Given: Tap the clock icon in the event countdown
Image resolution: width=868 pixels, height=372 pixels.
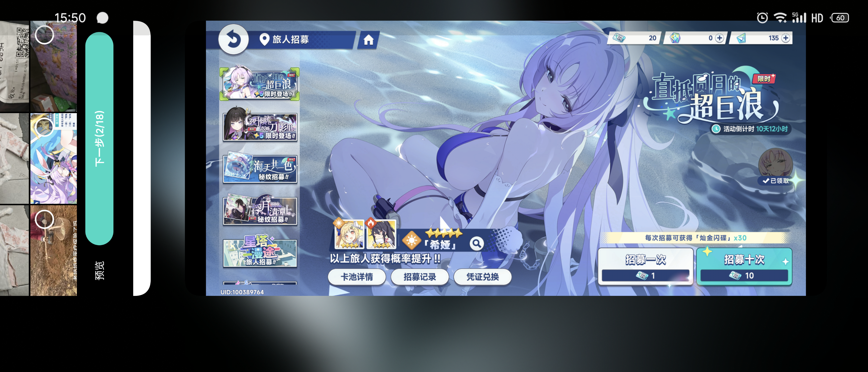Looking at the screenshot, I should pos(716,129).
